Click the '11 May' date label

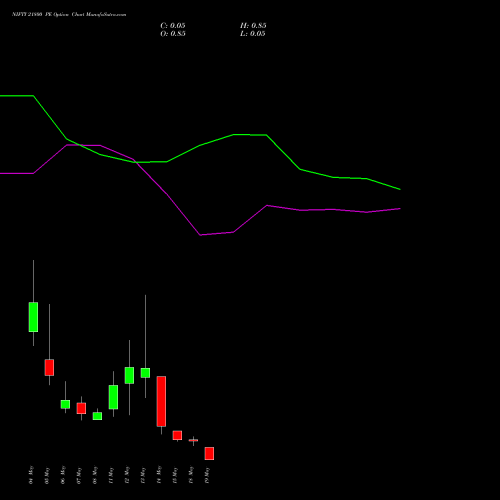click(x=111, y=475)
